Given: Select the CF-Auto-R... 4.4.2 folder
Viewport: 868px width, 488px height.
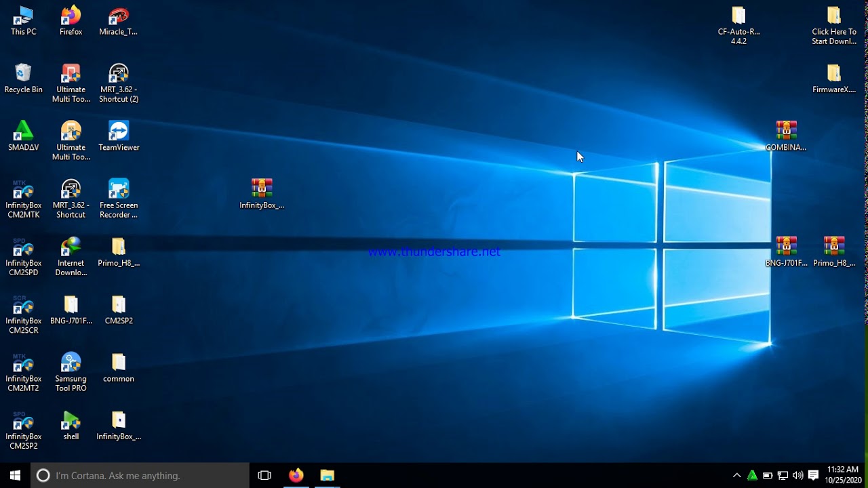Looking at the screenshot, I should (738, 26).
